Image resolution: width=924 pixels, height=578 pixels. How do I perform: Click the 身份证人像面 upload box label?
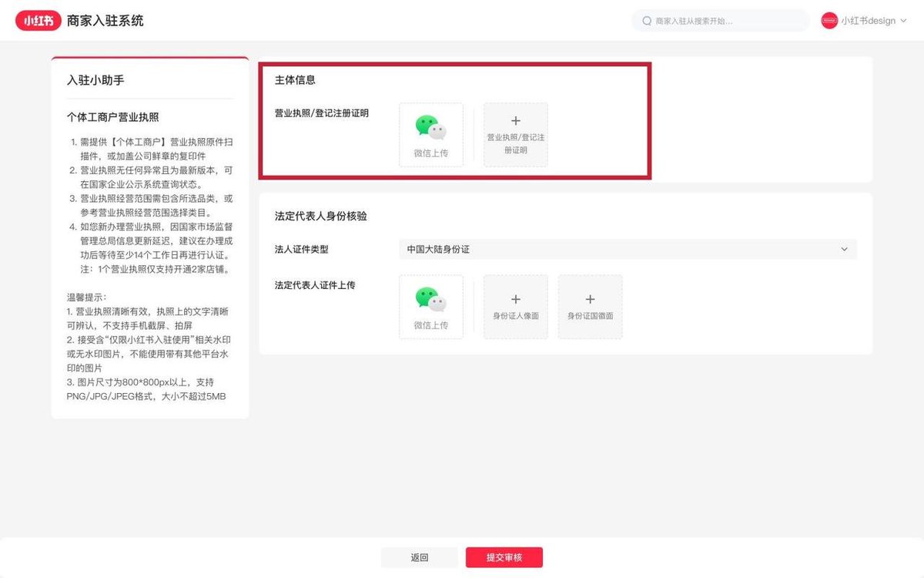(x=516, y=316)
